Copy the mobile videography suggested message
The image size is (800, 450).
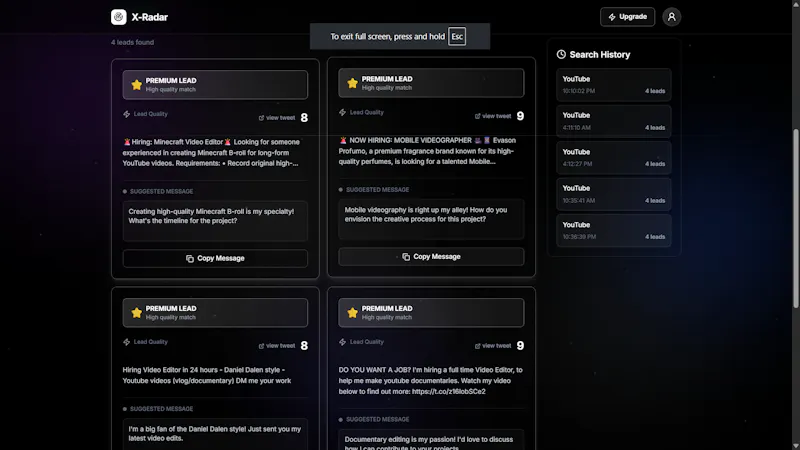[431, 257]
